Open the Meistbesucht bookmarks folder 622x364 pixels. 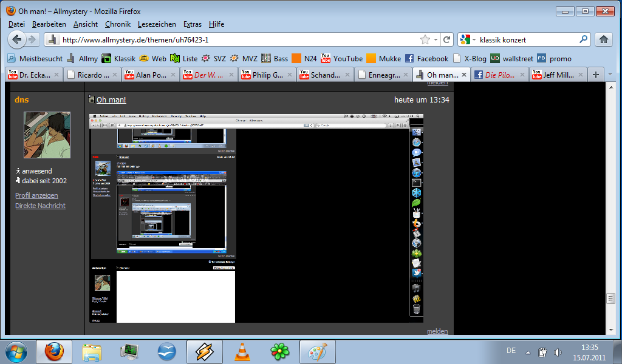coord(35,59)
